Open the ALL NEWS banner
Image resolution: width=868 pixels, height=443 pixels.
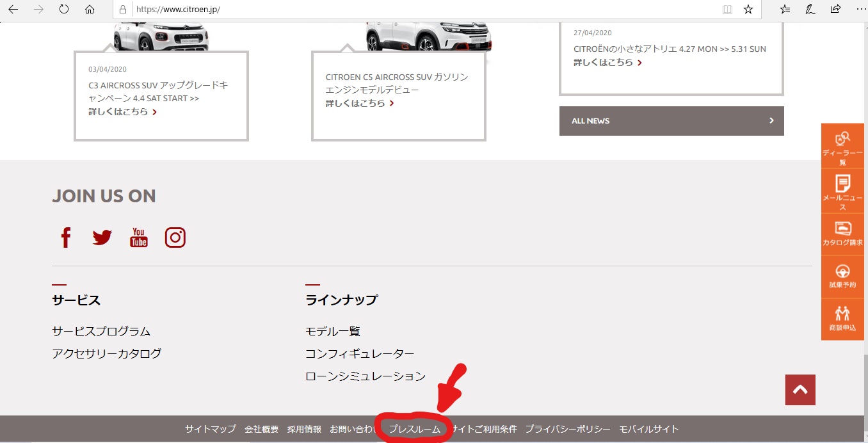tap(671, 121)
